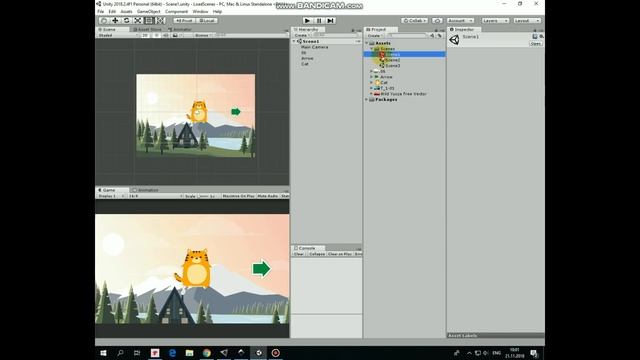The height and width of the screenshot is (360, 640).
Task: Toggle scene audio button
Action: (x=166, y=36)
